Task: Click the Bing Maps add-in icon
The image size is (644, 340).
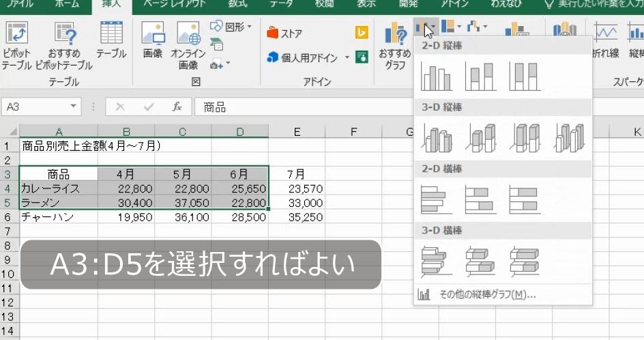Action: [x=362, y=33]
